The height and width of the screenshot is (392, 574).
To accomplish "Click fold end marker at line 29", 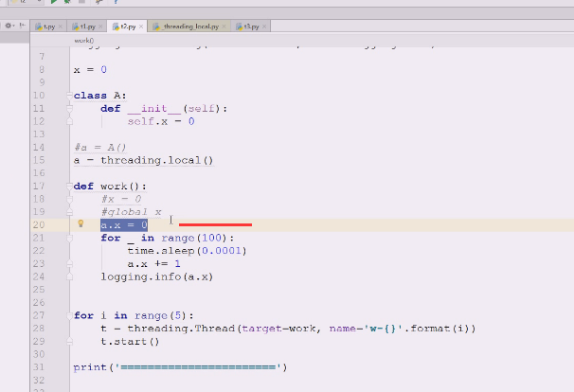I will pyautogui.click(x=69, y=341).
